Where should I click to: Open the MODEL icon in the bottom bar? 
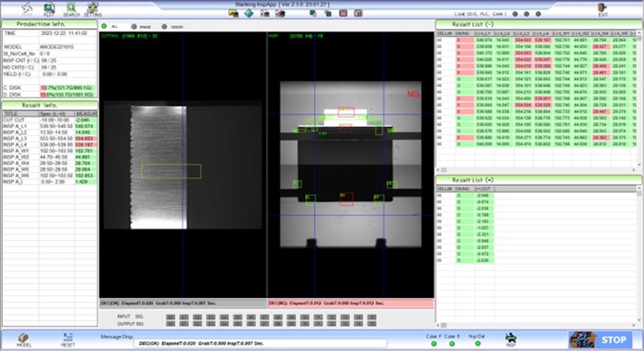pos(24,340)
